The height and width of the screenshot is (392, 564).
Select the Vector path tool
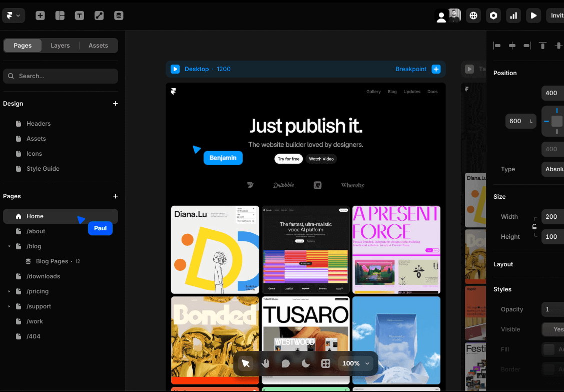pos(99,16)
